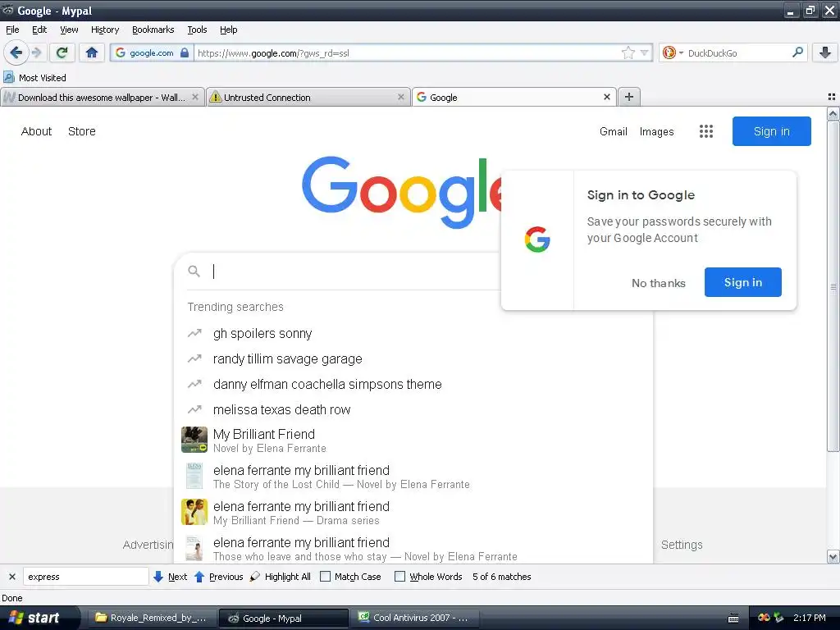Screen dimensions: 840x630
Task: Close the wallpaper download tab
Action: [195, 97]
